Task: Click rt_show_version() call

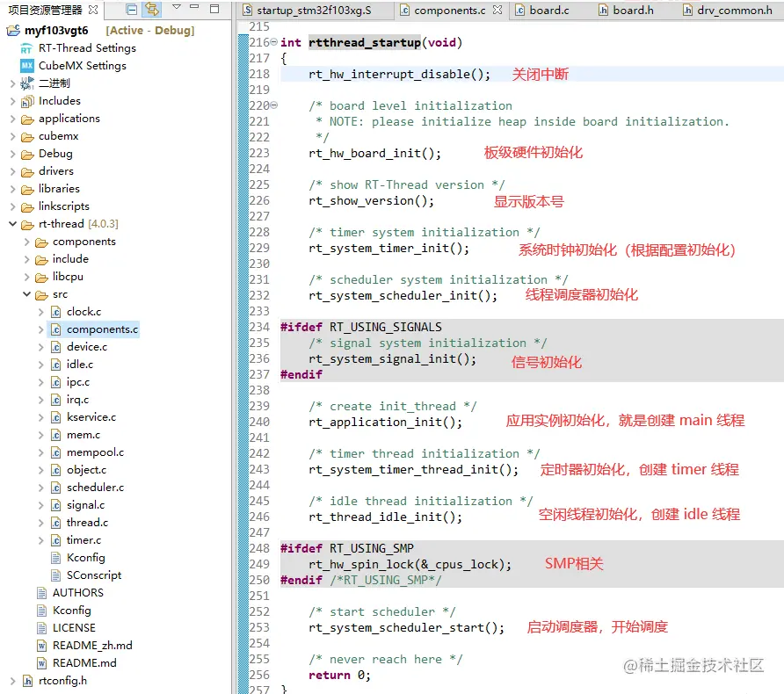Action: coord(372,201)
